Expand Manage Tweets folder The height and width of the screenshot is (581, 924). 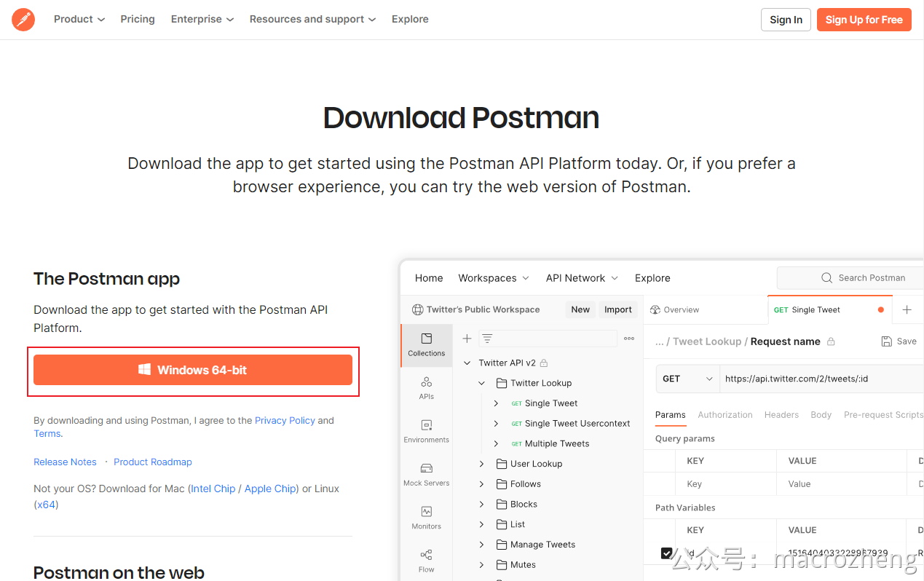(x=482, y=545)
